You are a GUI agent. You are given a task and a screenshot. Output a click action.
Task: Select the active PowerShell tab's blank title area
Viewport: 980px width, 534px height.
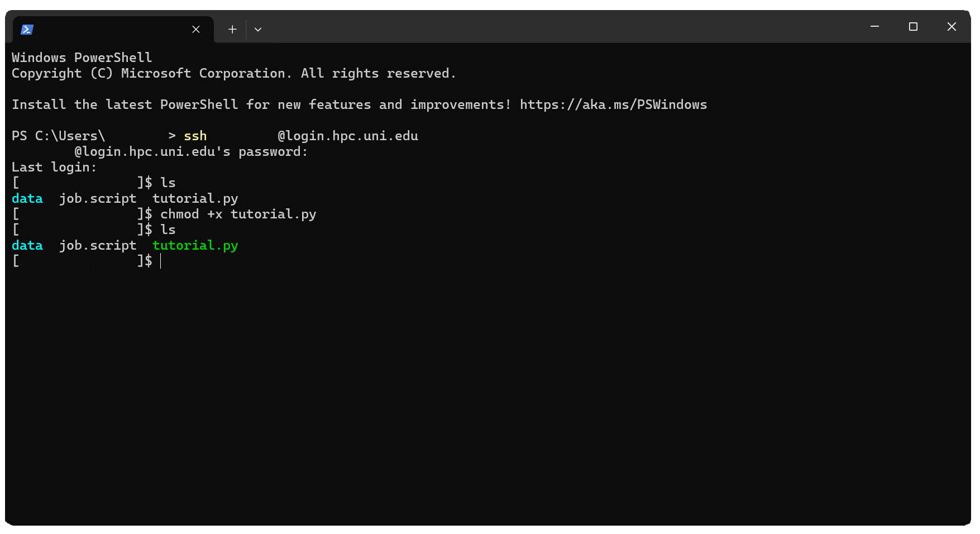(112, 30)
